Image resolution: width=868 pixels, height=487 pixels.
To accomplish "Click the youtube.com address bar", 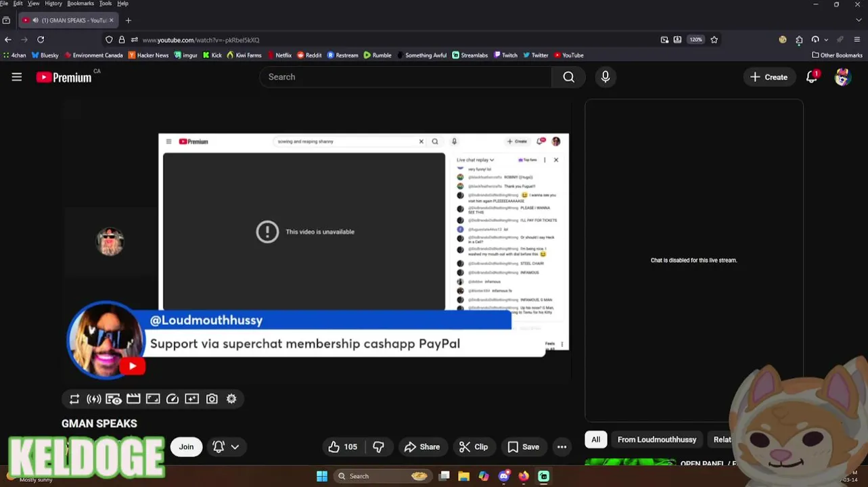I will coord(399,40).
